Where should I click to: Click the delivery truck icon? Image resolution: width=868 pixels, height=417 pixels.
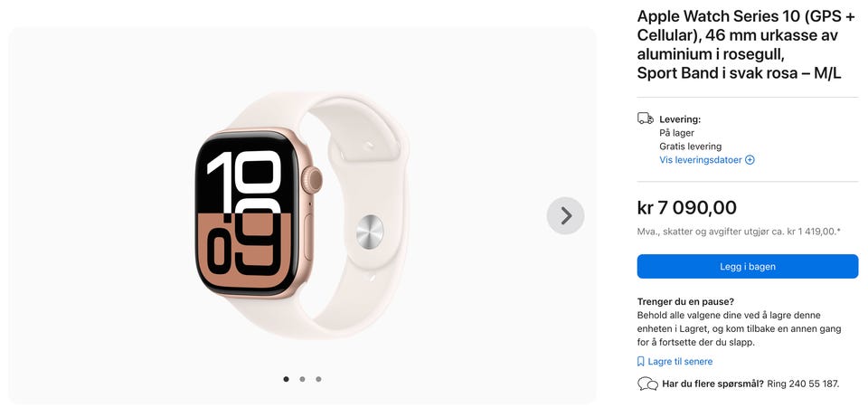click(645, 118)
